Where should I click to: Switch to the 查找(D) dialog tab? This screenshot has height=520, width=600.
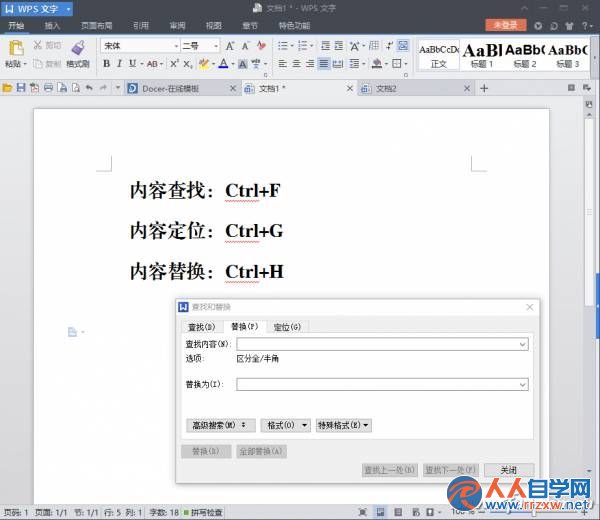tap(202, 327)
